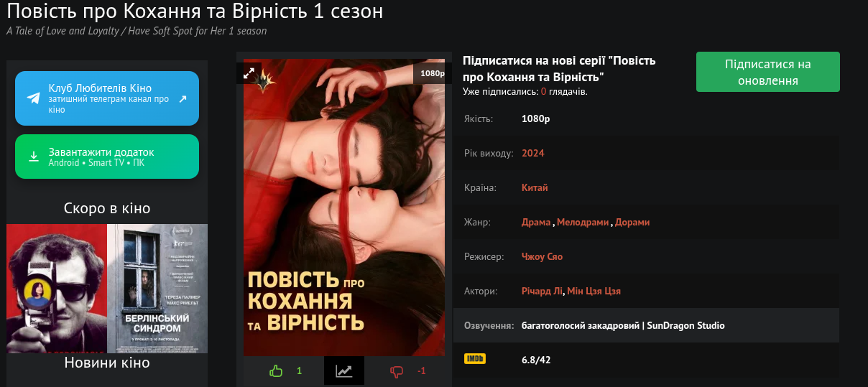
Task: Click the thumbs down dislike icon
Action: (397, 371)
